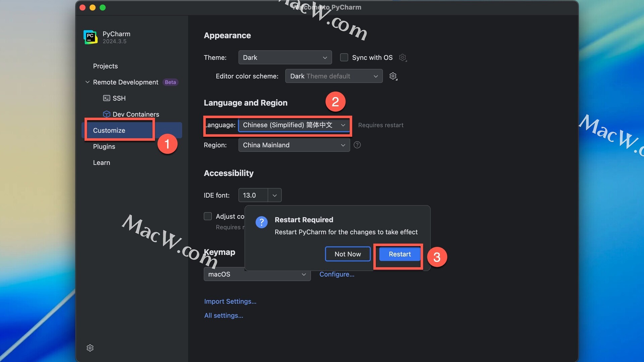The height and width of the screenshot is (362, 644).
Task: Open the Region dropdown China Mainland
Action: (x=294, y=145)
